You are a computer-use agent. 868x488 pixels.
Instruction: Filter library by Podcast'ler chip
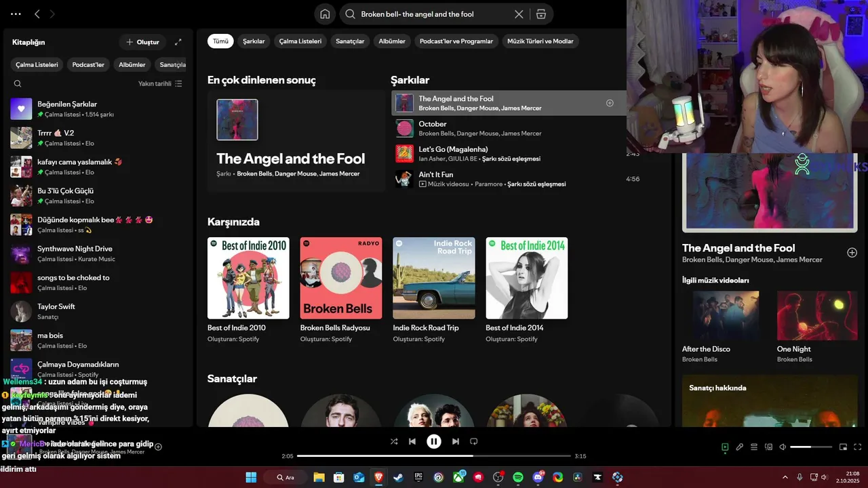[x=88, y=65]
